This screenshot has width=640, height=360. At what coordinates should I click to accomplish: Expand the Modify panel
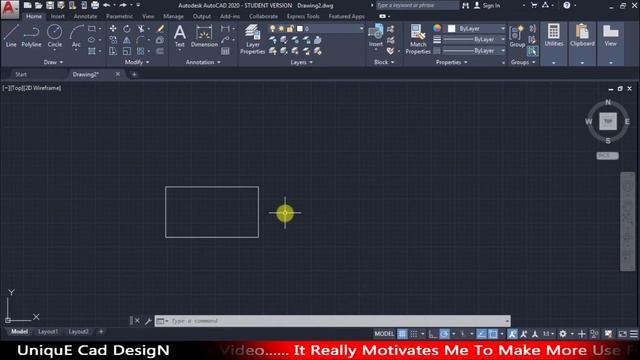[x=137, y=62]
